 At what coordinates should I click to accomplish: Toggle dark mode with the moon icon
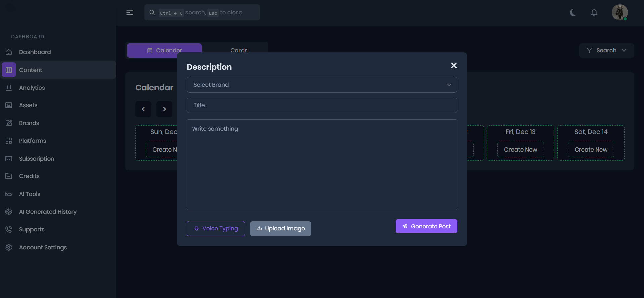(573, 13)
